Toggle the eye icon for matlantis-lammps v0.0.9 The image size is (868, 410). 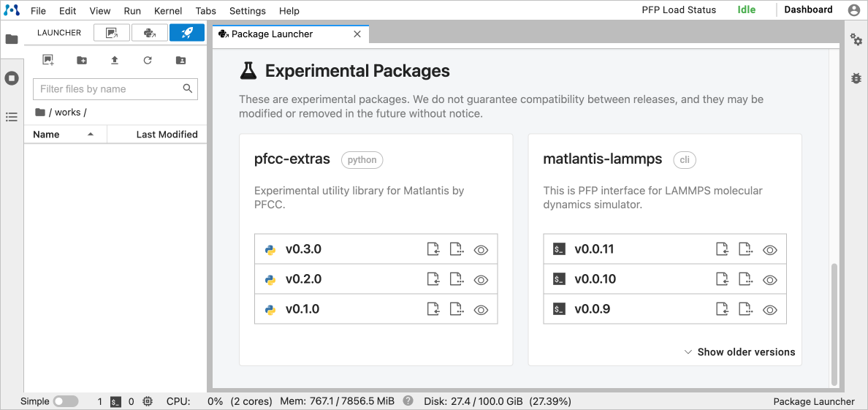click(x=770, y=310)
